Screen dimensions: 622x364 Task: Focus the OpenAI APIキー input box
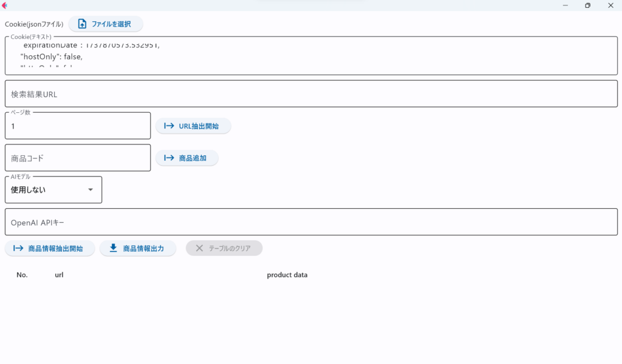pyautogui.click(x=311, y=223)
